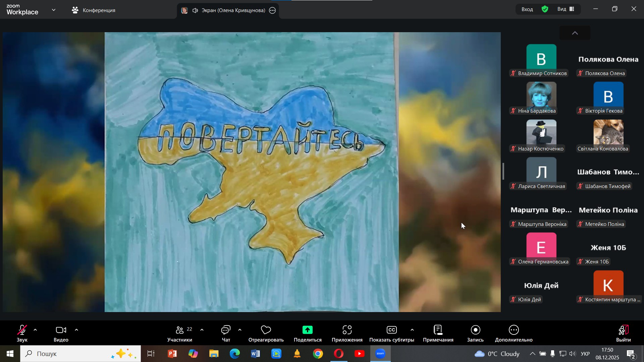This screenshot has height=362, width=644.
Task: Click the Вход sign-in button
Action: click(x=527, y=9)
